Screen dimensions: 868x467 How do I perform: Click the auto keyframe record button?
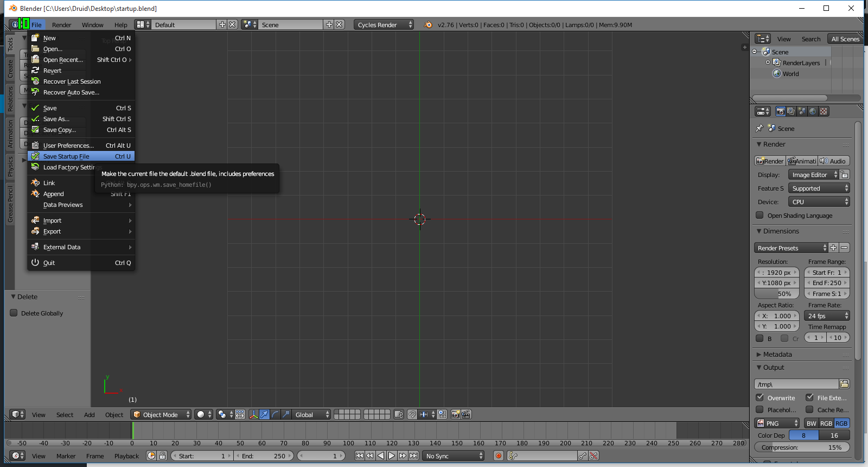(x=499, y=456)
